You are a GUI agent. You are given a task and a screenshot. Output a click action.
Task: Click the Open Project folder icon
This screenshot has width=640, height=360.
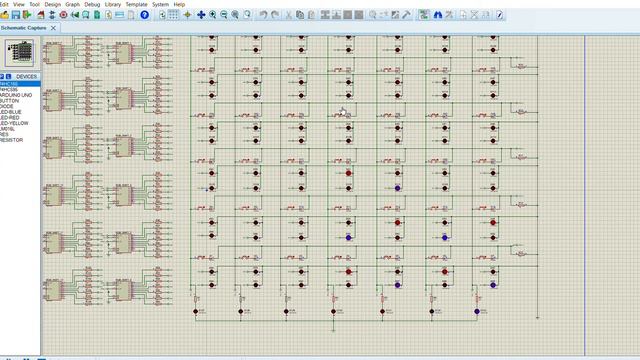4,15
